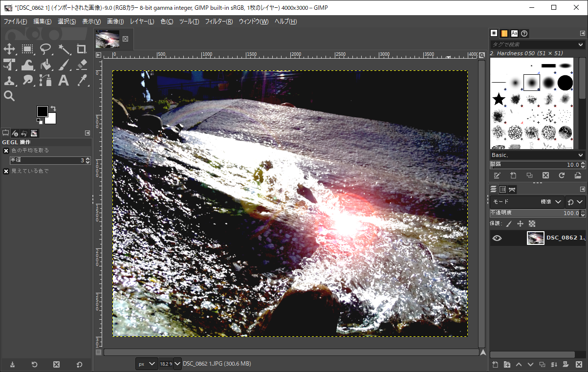Open the レイヤー(L) menu
588x372 pixels.
[142, 22]
